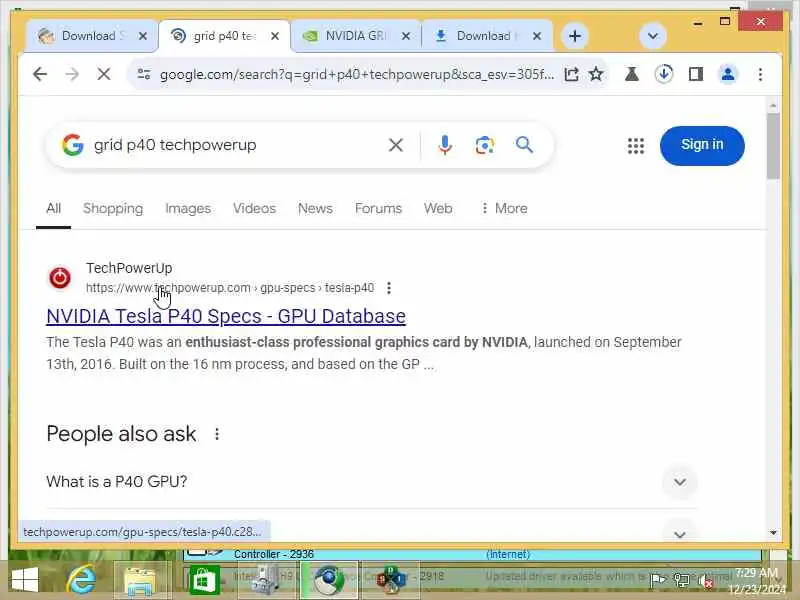Open Windows Start button

pos(24,581)
